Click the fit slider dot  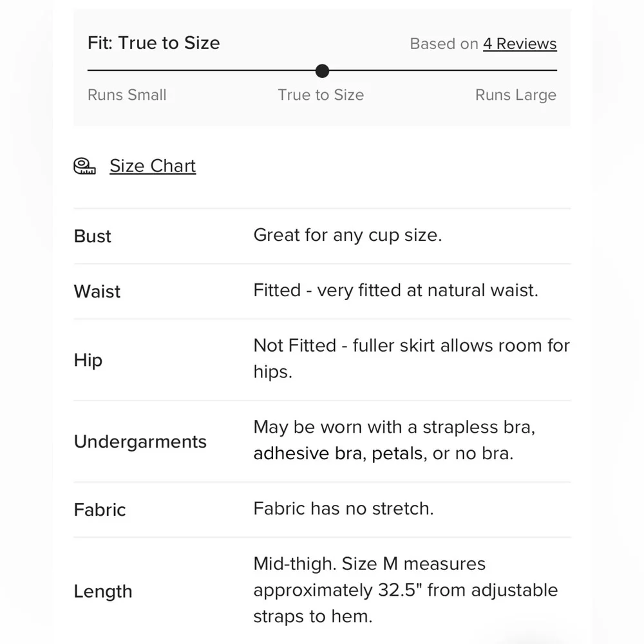(x=323, y=71)
